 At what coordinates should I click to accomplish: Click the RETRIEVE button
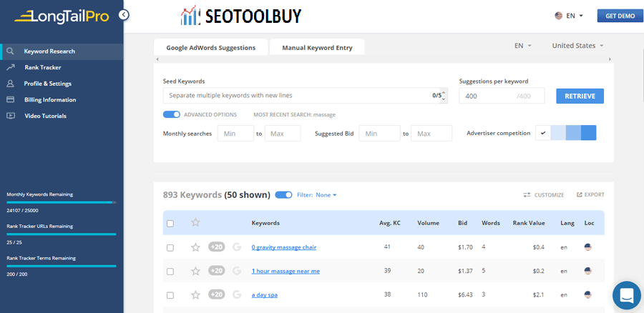coord(580,96)
